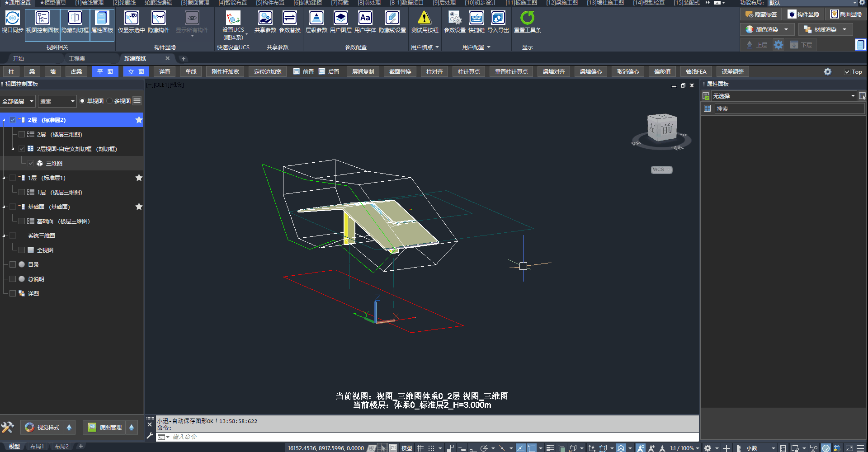The image size is (868, 452).
Task: Click 重置工具条 reset toolbar icon
Action: click(x=527, y=18)
